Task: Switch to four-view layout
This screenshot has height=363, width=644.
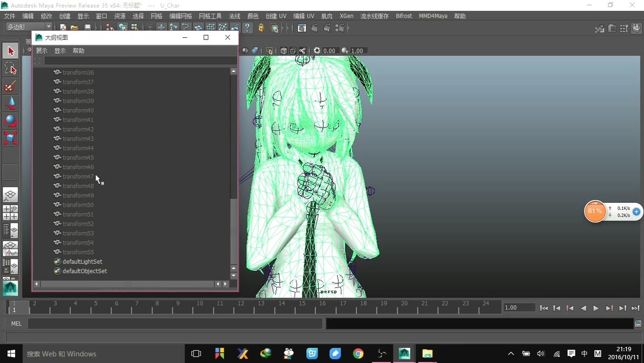Action: coord(10,213)
